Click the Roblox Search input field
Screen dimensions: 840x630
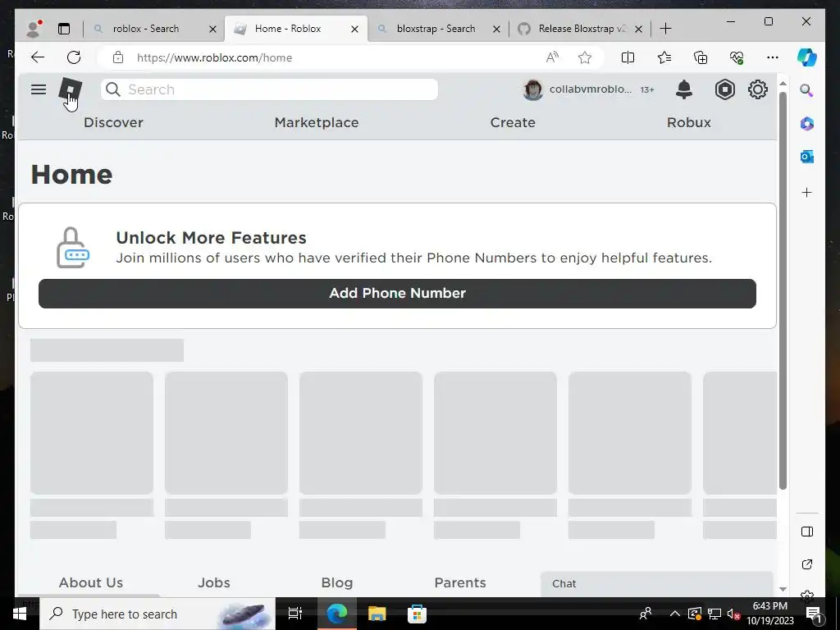pos(269,89)
